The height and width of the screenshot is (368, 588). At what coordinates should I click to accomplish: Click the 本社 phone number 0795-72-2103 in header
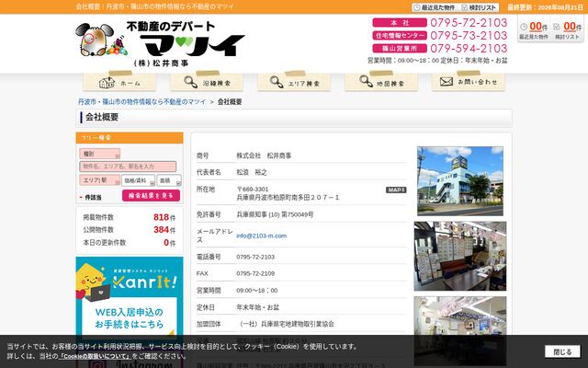click(469, 23)
